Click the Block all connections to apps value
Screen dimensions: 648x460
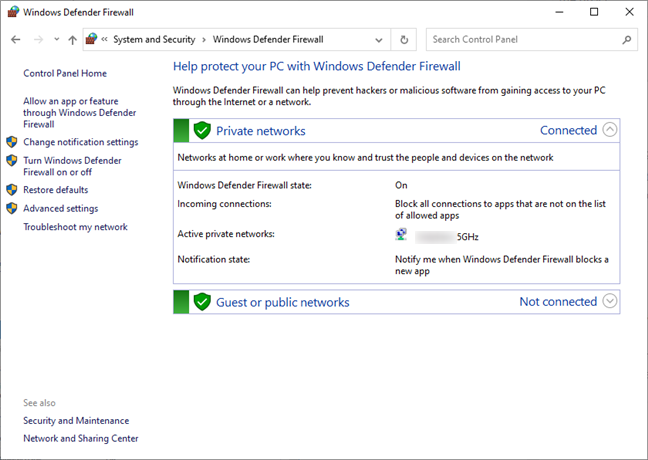tap(500, 210)
